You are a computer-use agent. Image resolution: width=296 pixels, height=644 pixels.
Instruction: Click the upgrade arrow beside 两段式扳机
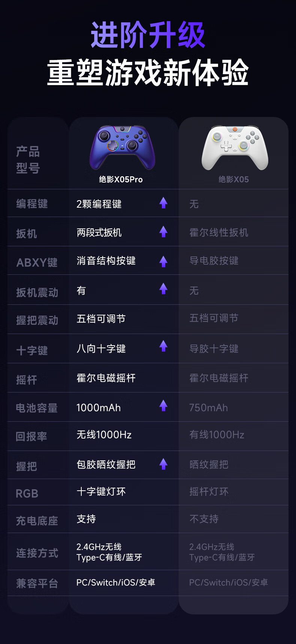(x=163, y=232)
